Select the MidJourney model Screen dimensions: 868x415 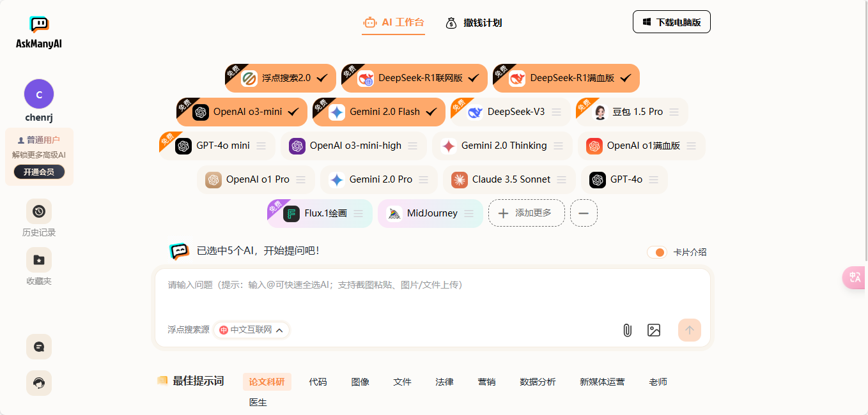click(430, 213)
